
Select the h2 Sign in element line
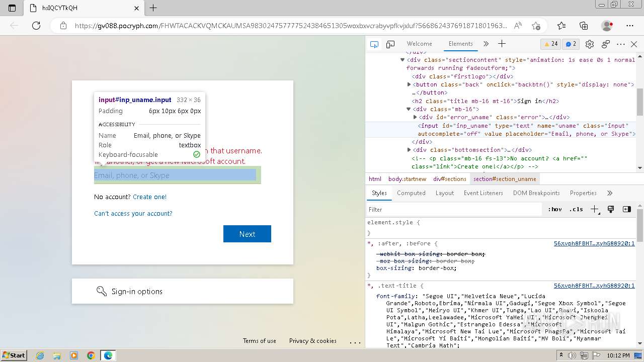pyautogui.click(x=485, y=101)
